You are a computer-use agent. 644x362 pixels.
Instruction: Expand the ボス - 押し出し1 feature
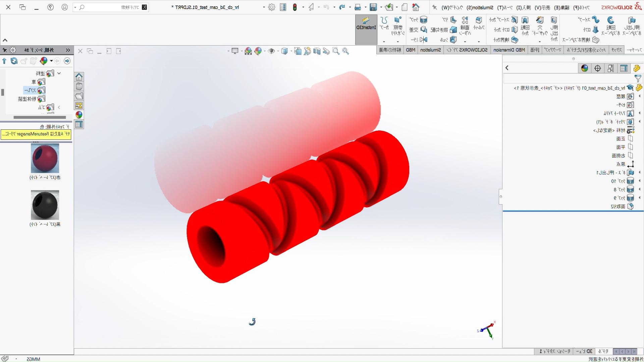(x=639, y=172)
